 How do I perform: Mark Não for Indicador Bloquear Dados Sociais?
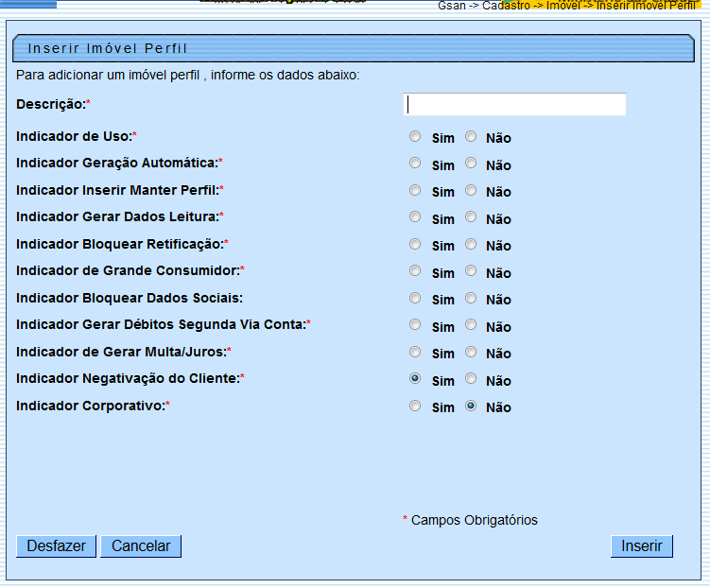pyautogui.click(x=471, y=298)
